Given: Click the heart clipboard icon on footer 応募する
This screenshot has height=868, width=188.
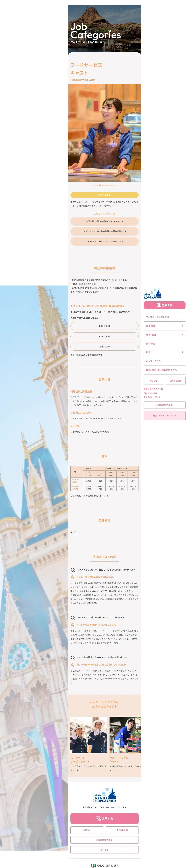Looking at the screenshot, I should coord(99,819).
